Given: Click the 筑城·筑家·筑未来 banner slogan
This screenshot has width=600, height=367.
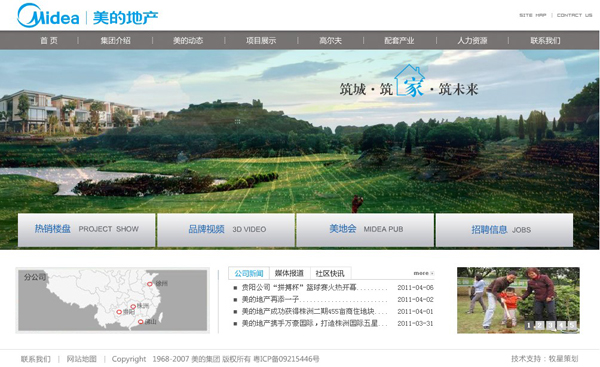Looking at the screenshot, I should coord(409,82).
